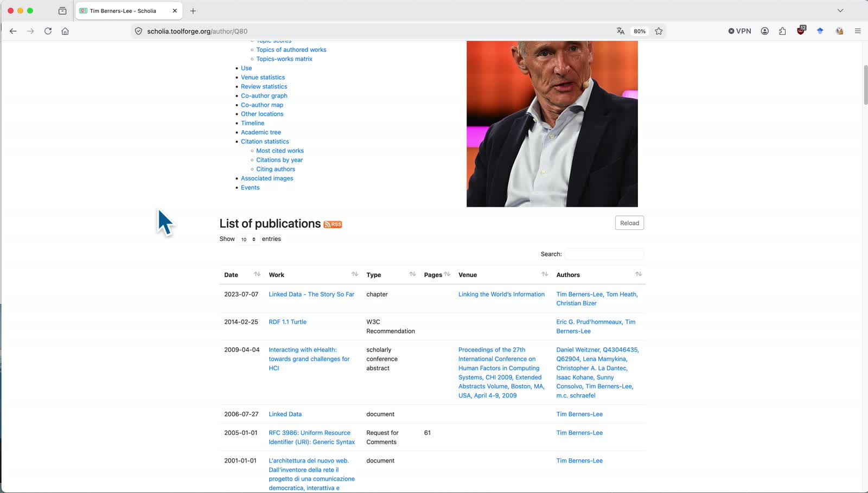Viewport: 868px width, 493px height.
Task: Click the page vertical scrollbar
Action: click(865, 86)
